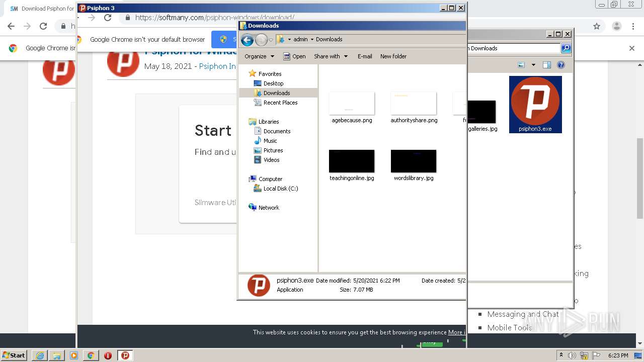Click the folder icon in address bar
This screenshot has height=362, width=644.
point(281,39)
